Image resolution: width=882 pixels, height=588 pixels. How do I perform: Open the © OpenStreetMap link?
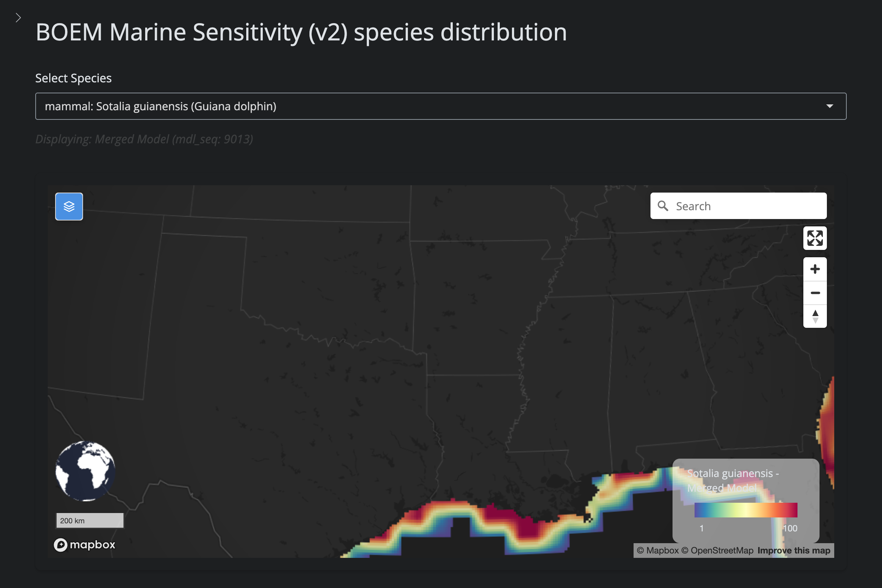click(x=717, y=551)
